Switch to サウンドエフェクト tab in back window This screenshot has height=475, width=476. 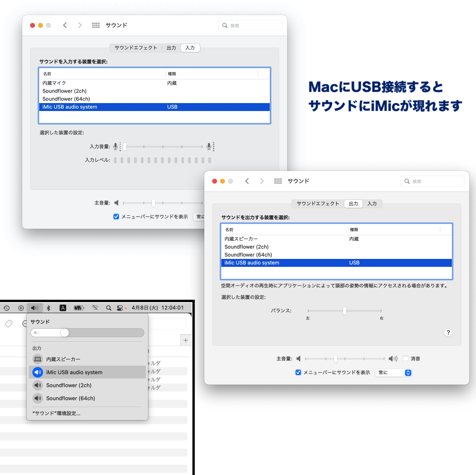[x=136, y=48]
